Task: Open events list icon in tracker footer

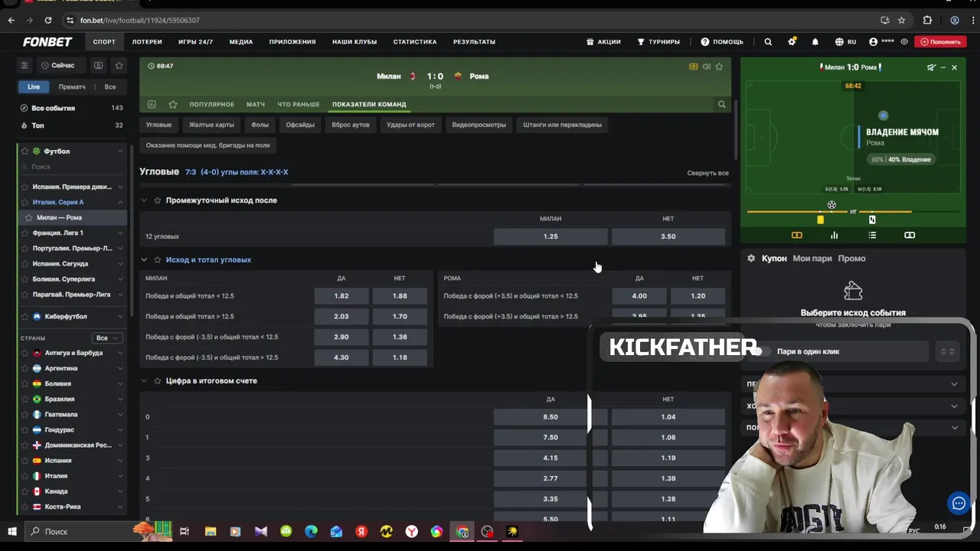Action: pyautogui.click(x=872, y=235)
